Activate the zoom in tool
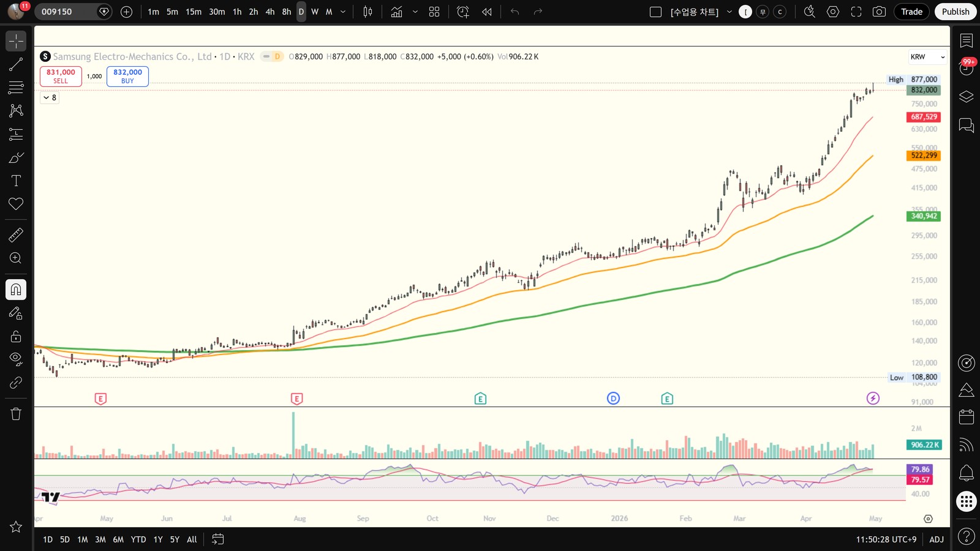 point(16,258)
